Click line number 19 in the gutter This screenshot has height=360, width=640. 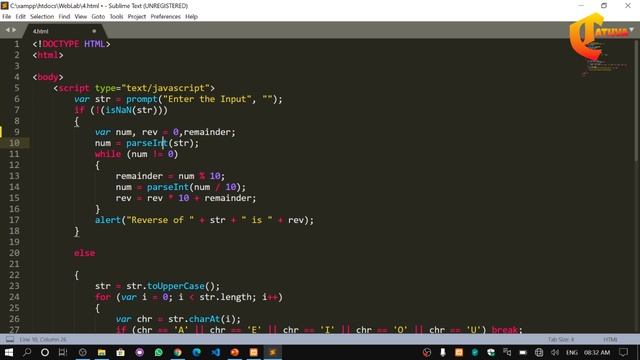pyautogui.click(x=14, y=242)
